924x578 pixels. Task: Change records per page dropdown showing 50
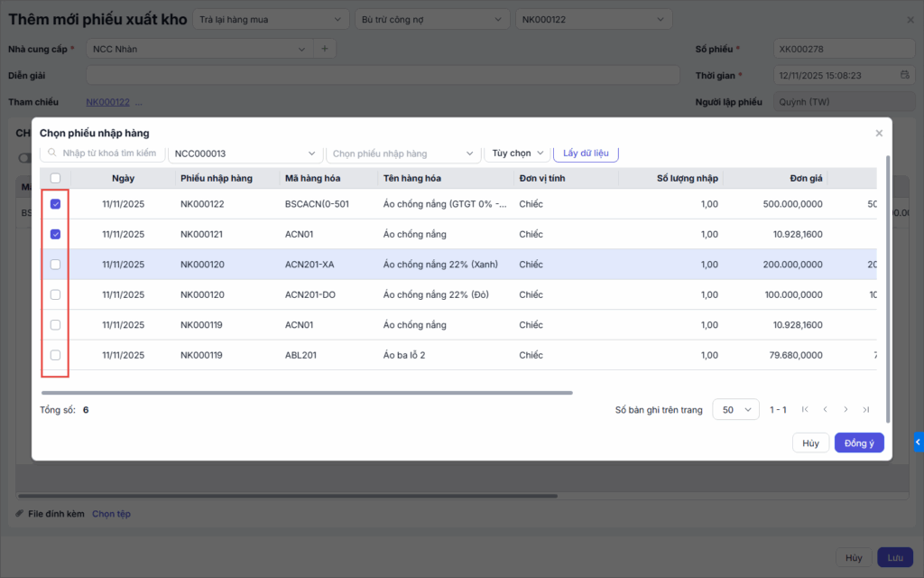[735, 410]
